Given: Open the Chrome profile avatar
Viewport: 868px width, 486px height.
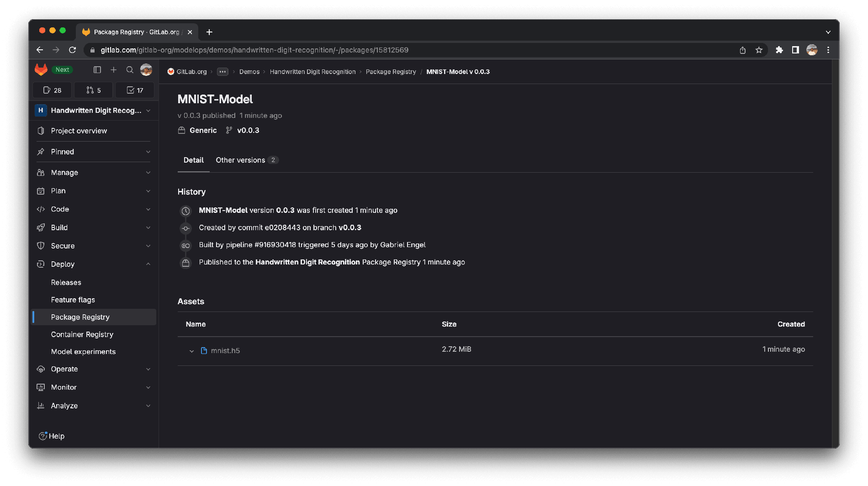Looking at the screenshot, I should 812,50.
